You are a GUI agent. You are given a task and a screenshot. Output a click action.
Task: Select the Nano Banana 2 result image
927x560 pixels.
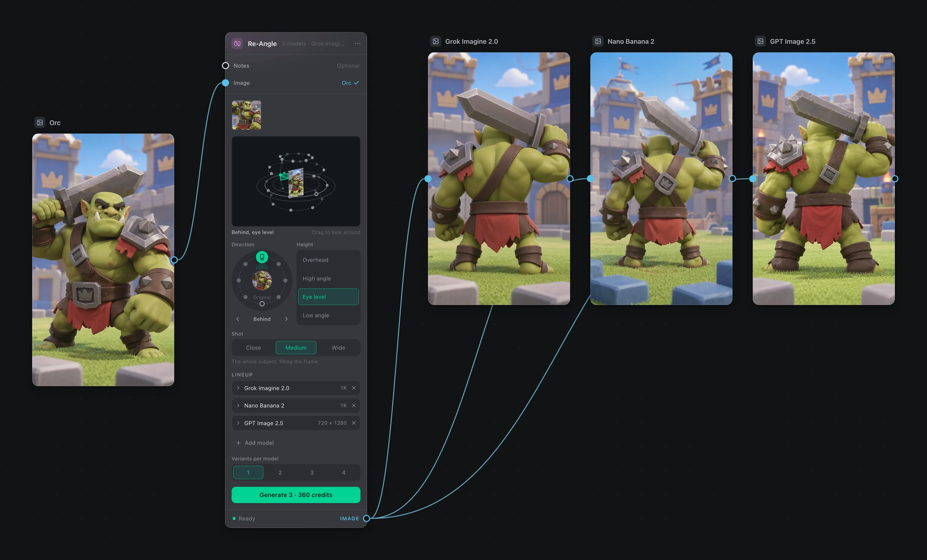[x=661, y=178]
